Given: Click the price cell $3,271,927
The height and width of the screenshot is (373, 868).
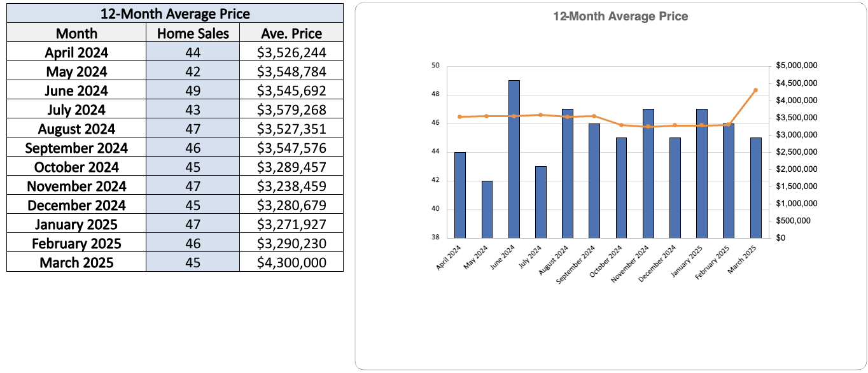Looking at the screenshot, I should coord(291,224).
